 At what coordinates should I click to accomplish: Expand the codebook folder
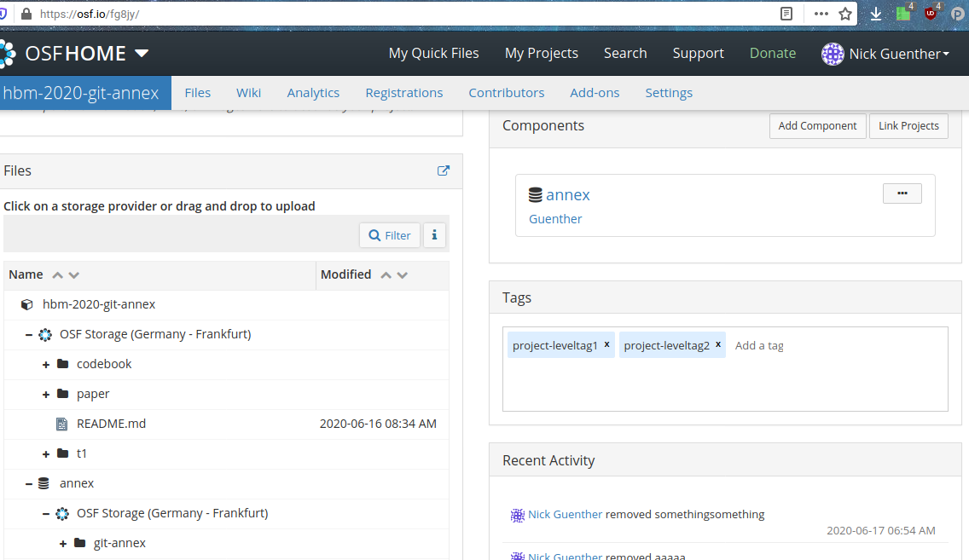46,365
